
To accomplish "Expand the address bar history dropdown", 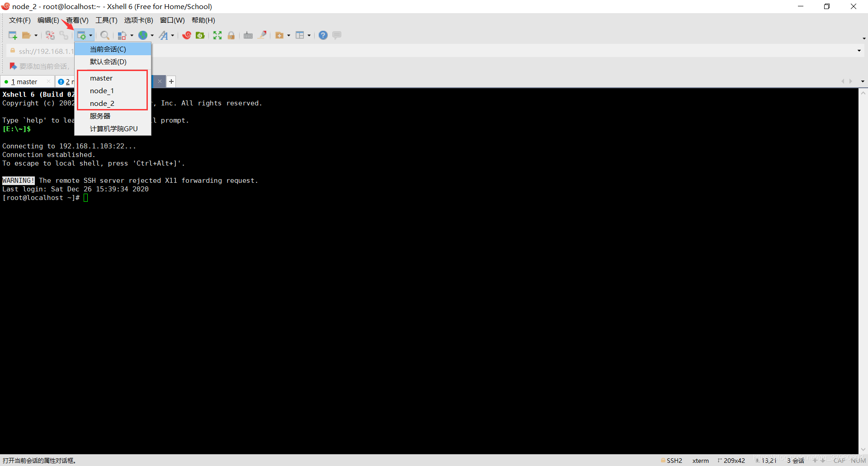I will point(859,51).
